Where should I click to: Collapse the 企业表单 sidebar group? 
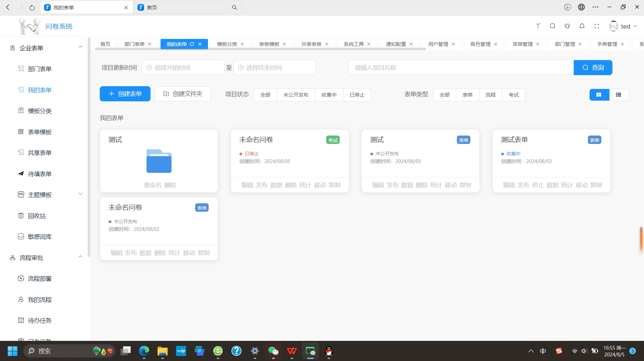(x=80, y=47)
